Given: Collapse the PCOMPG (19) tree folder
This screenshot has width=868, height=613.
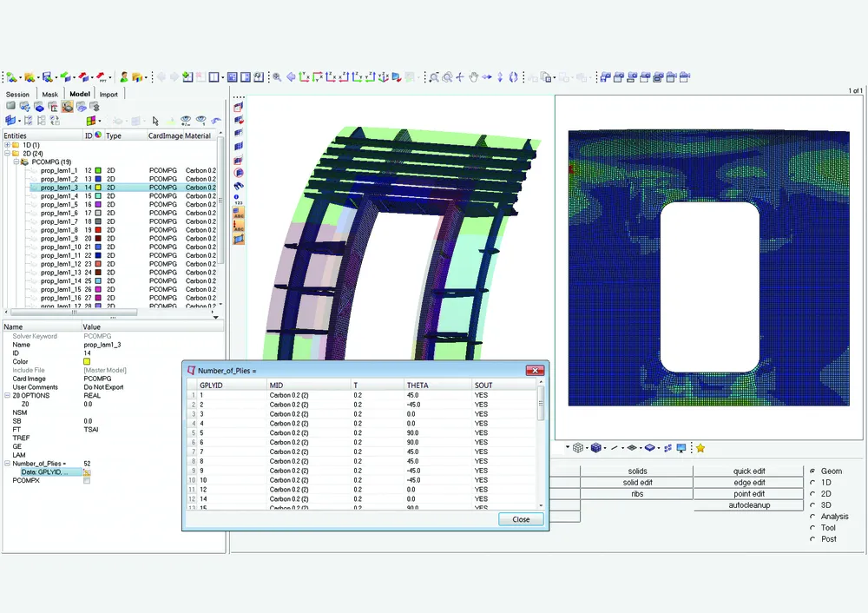Looking at the screenshot, I should click(16, 161).
